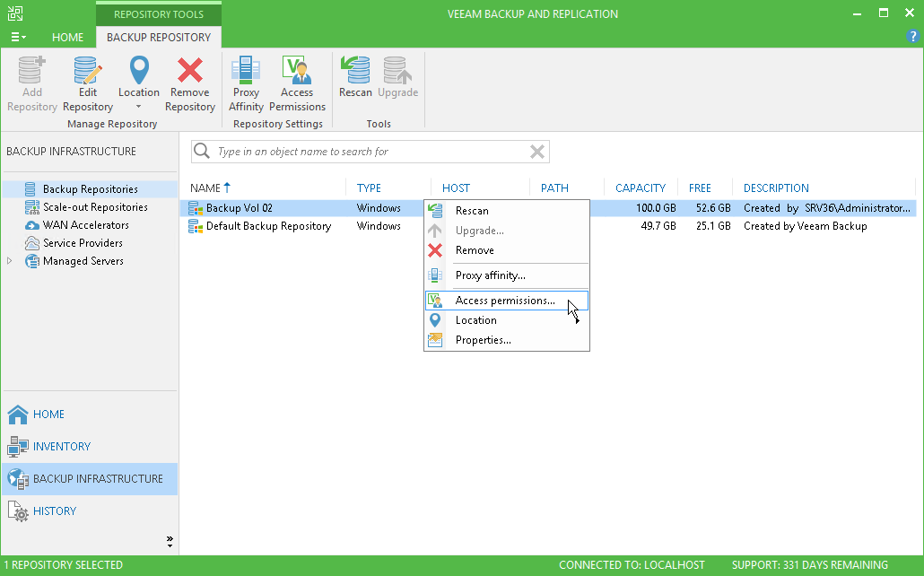Select Scale-out Repositories in the tree

pos(95,207)
